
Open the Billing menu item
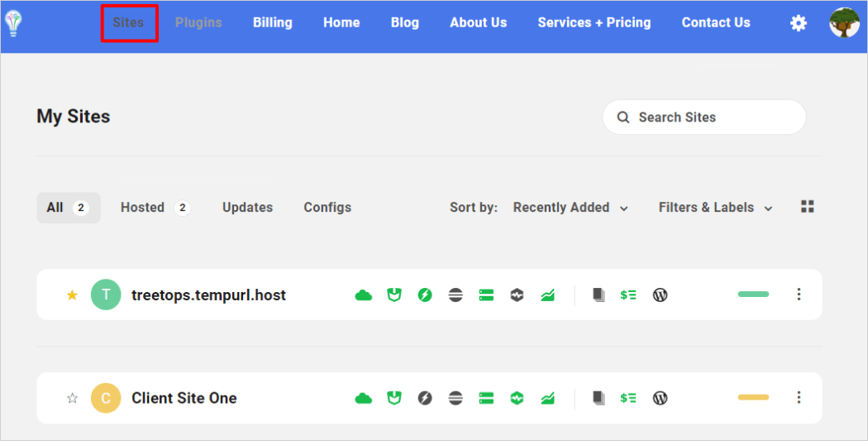tap(272, 22)
